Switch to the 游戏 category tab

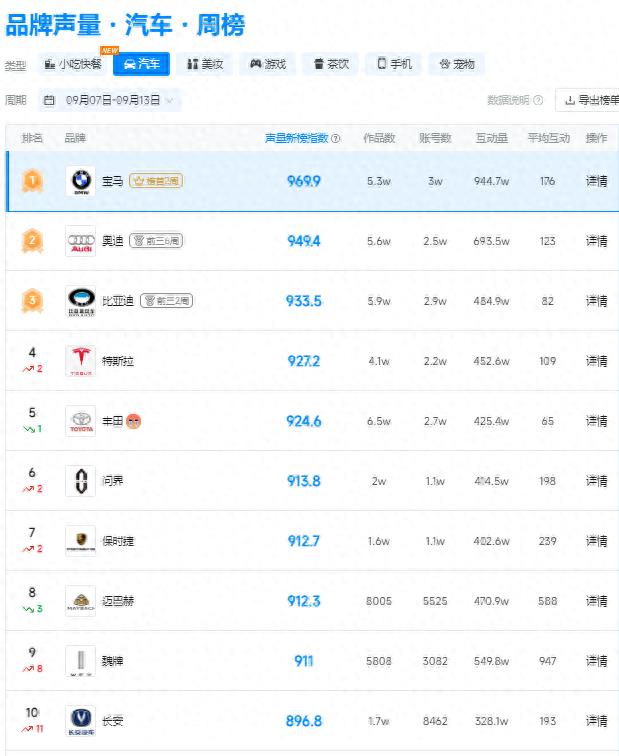(268, 64)
